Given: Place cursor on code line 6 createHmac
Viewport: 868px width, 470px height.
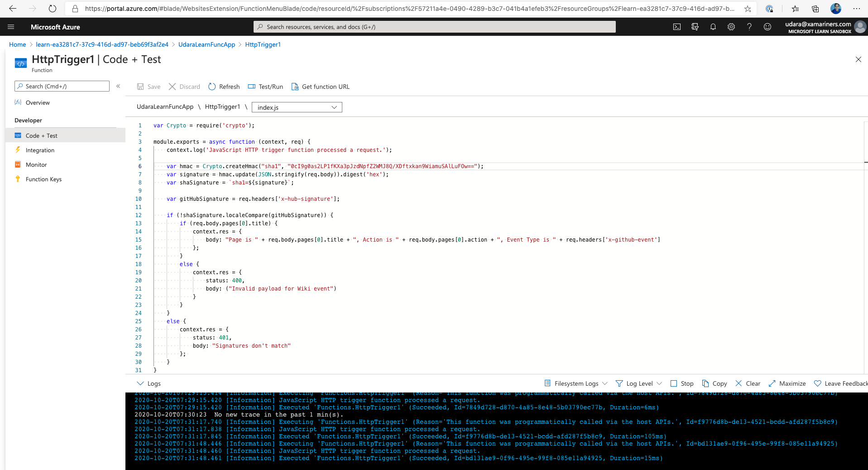Looking at the screenshot, I should 325,166.
